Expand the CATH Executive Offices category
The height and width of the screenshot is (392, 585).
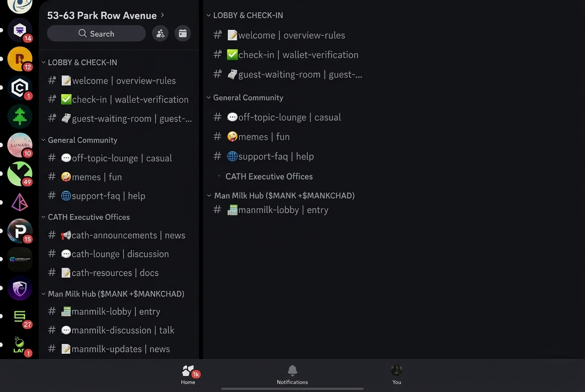point(269,176)
